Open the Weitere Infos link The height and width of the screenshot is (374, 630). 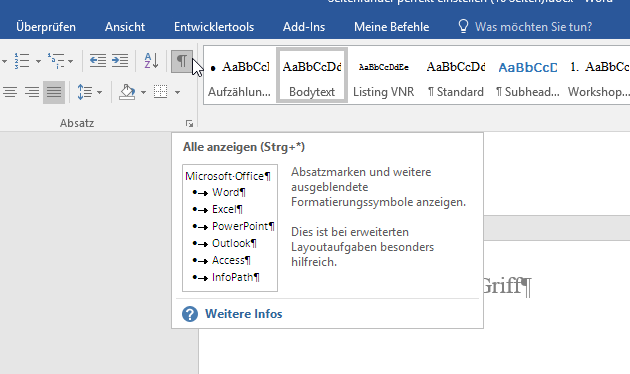click(243, 314)
